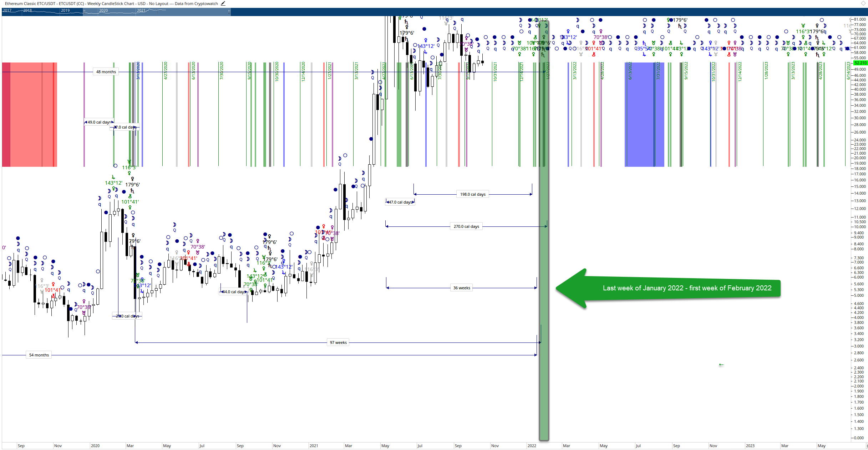868x450 pixels.
Task: Select the "36 weeks" measurement label
Action: (462, 288)
